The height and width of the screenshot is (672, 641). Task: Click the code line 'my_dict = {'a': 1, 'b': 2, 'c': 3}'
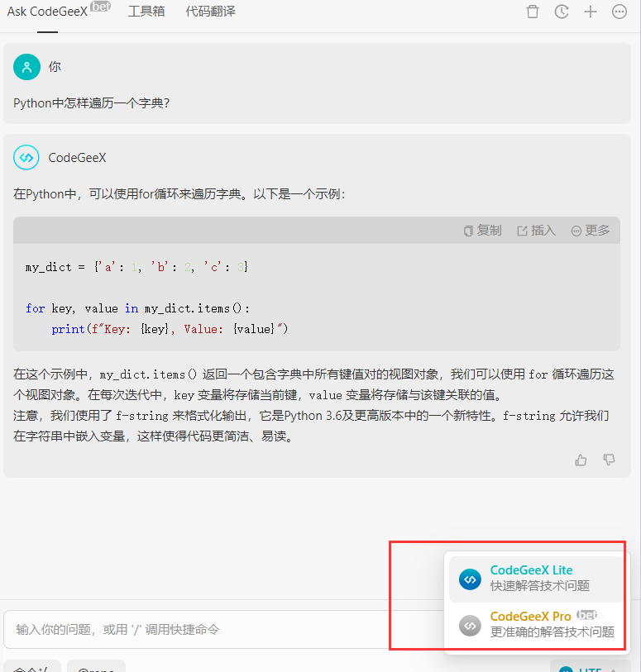136,268
